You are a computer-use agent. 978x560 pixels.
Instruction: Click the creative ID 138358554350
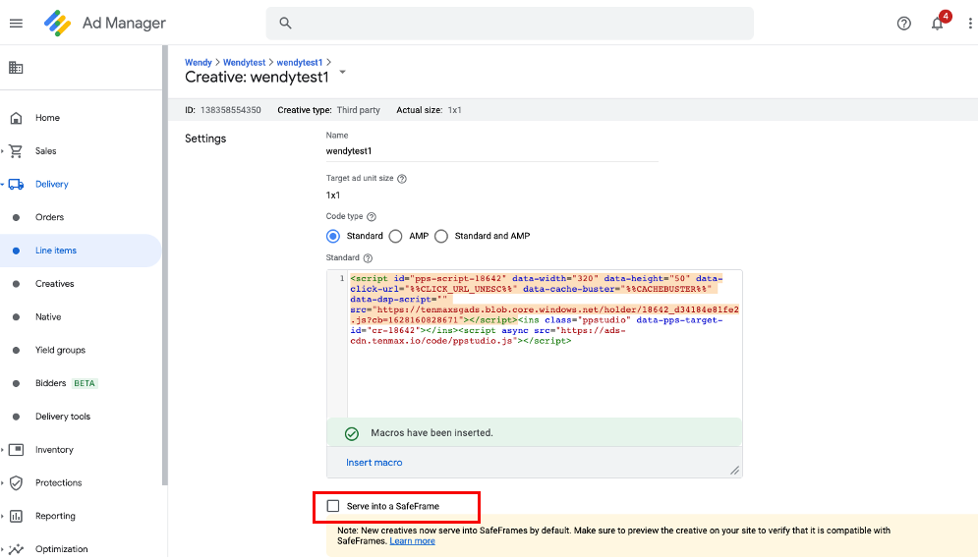point(230,110)
